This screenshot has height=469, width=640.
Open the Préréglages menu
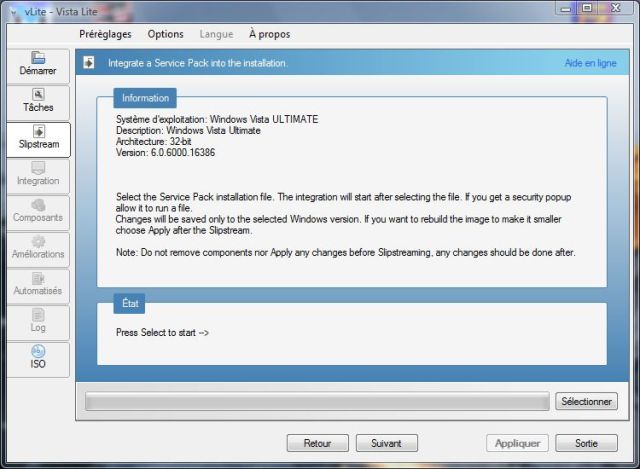(105, 34)
